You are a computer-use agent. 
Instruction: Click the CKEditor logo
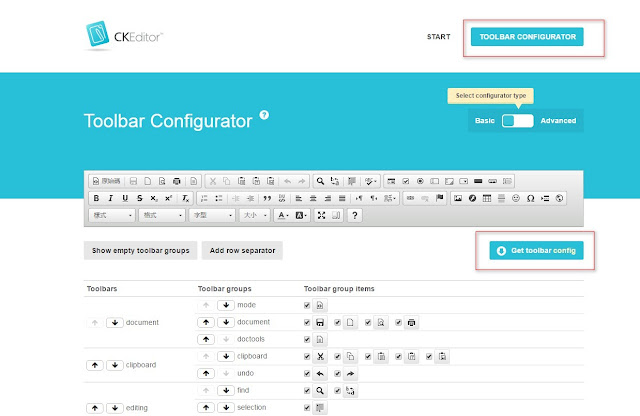[124, 35]
